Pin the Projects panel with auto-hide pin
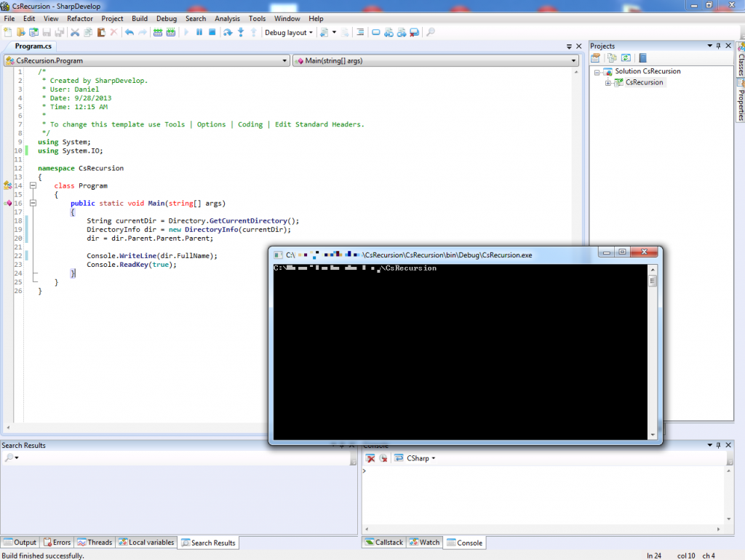This screenshot has width=745, height=560. [719, 46]
